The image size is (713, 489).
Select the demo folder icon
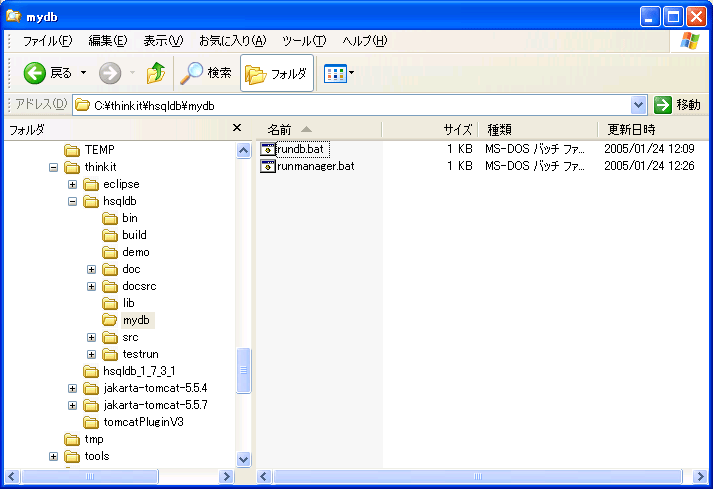click(110, 252)
